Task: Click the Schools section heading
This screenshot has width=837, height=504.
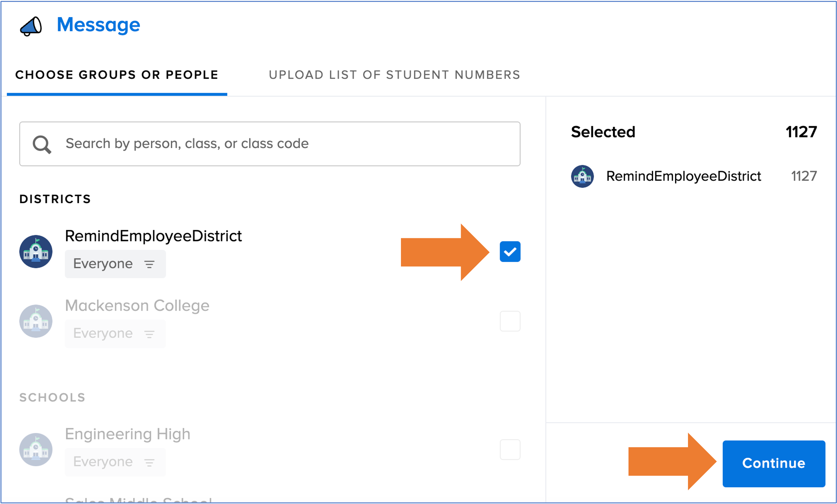Action: (52, 397)
